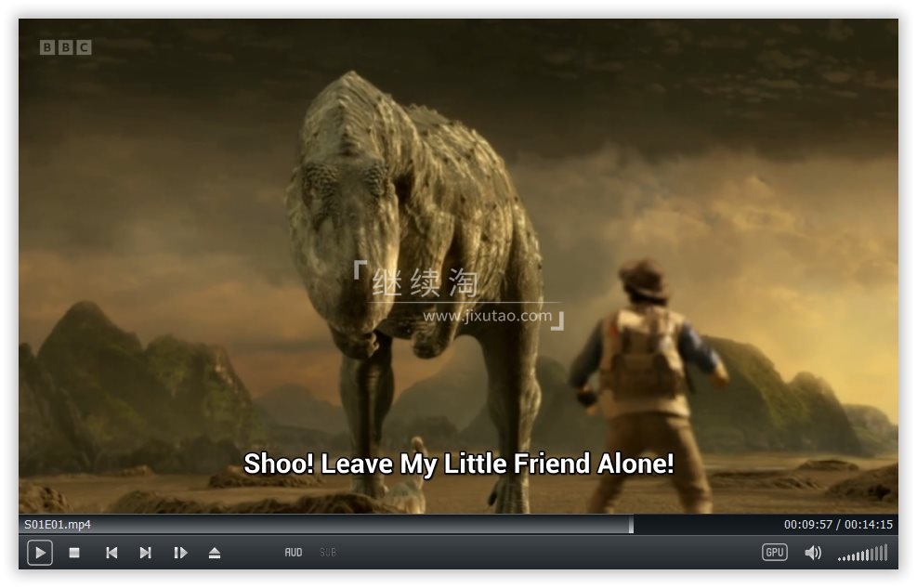Click the frame-step forward control

[x=179, y=553]
